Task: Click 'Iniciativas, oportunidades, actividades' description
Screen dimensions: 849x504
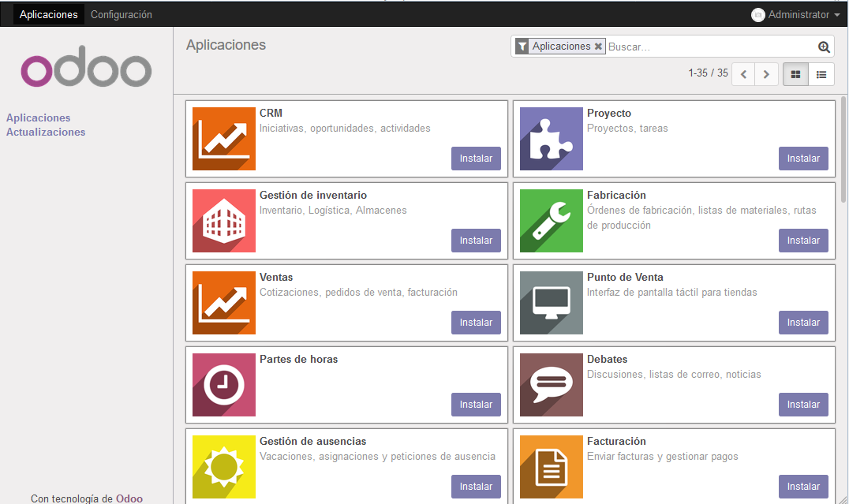Action: click(345, 129)
